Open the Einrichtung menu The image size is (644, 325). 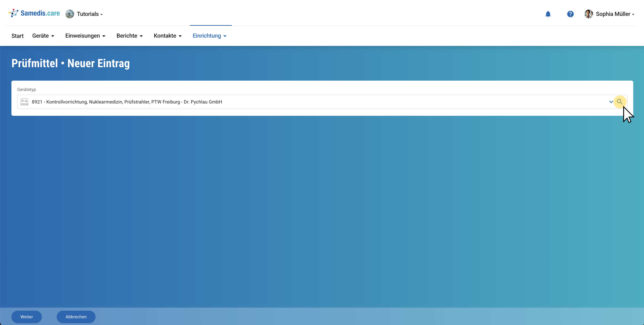[x=210, y=36]
